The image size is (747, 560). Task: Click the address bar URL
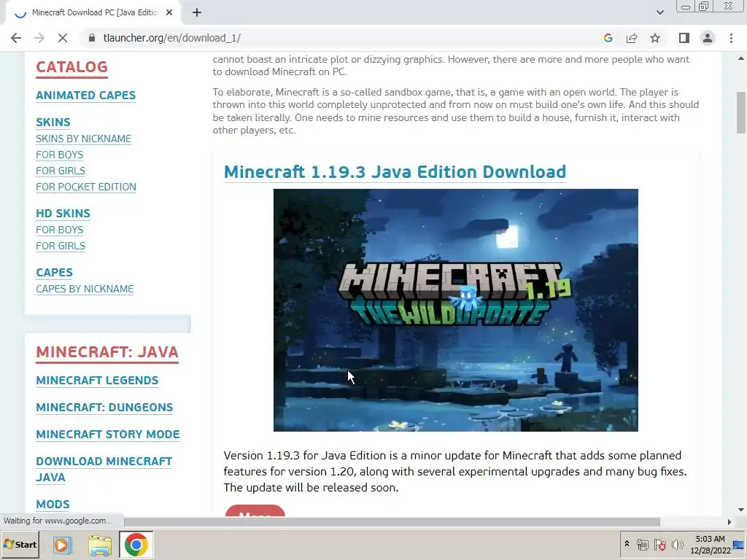tap(172, 38)
